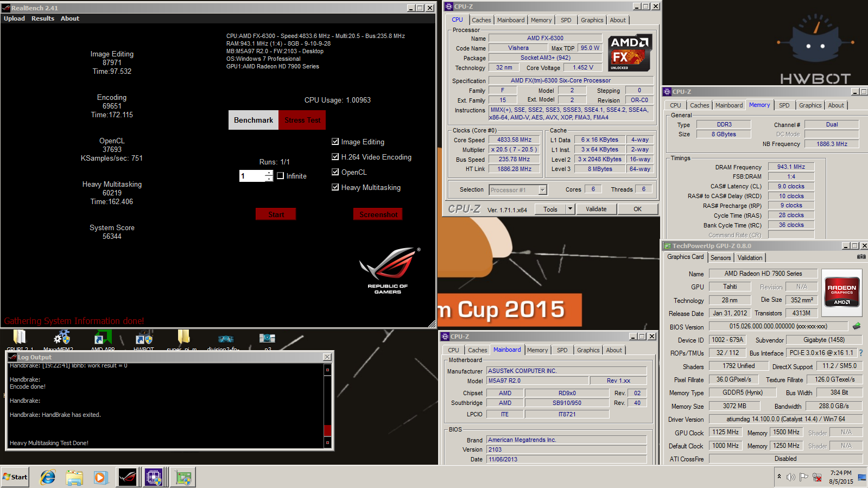Click the Validate button in CPU-Z
Image resolution: width=868 pixels, height=488 pixels.
(x=596, y=209)
